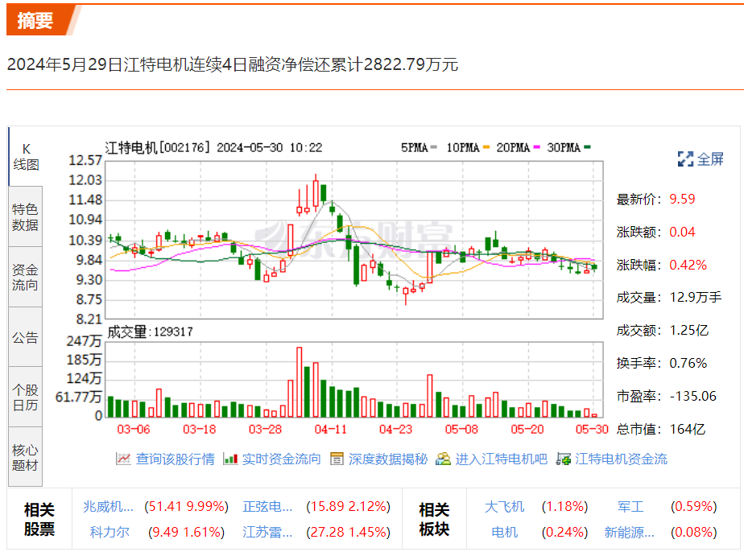
Task: Click the 30PMA legend color marker
Action: pyautogui.click(x=588, y=147)
